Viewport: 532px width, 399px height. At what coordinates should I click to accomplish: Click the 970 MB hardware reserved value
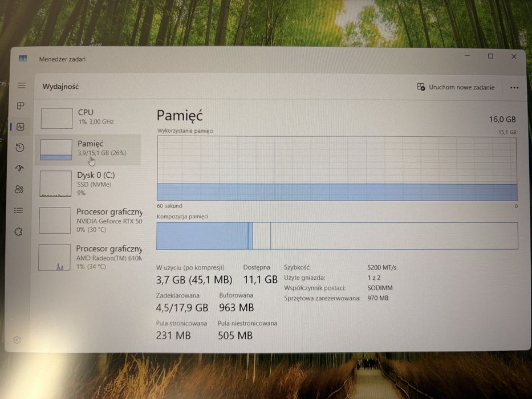pos(377,298)
